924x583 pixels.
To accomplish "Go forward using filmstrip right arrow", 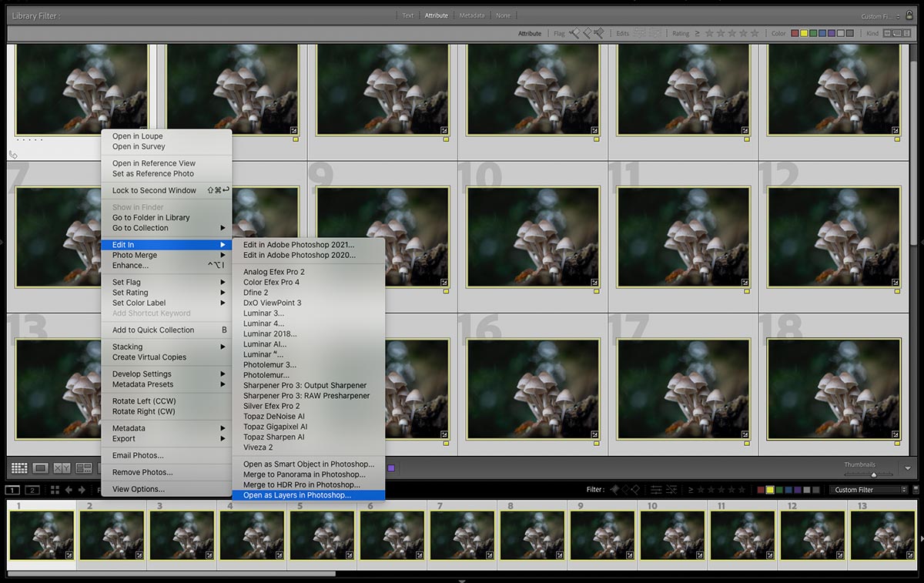I will (80, 490).
